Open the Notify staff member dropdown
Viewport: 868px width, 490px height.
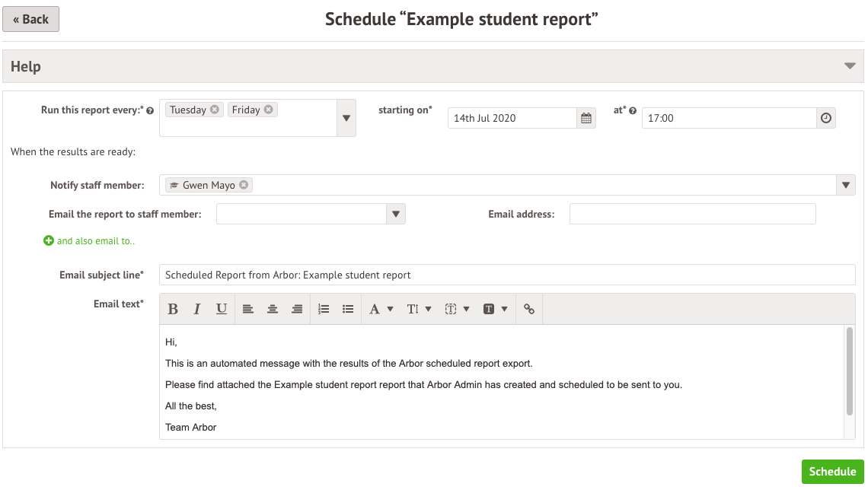[845, 185]
